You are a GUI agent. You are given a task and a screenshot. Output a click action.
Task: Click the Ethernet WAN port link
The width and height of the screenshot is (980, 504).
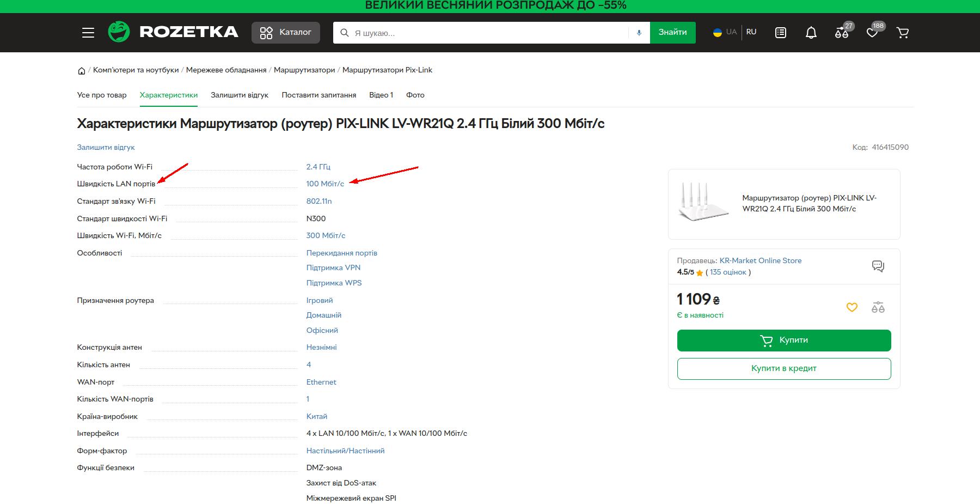(321, 382)
